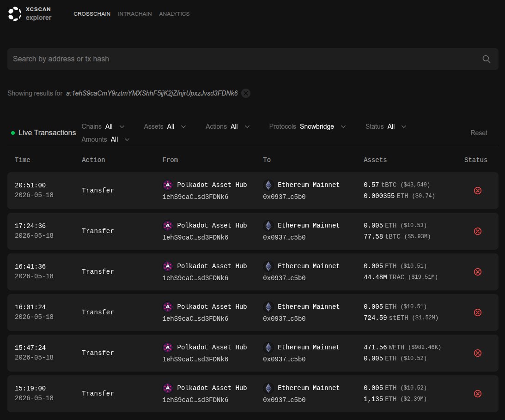Click recipient 0x0937…c5b0 in 15:19:00 row

point(284,400)
